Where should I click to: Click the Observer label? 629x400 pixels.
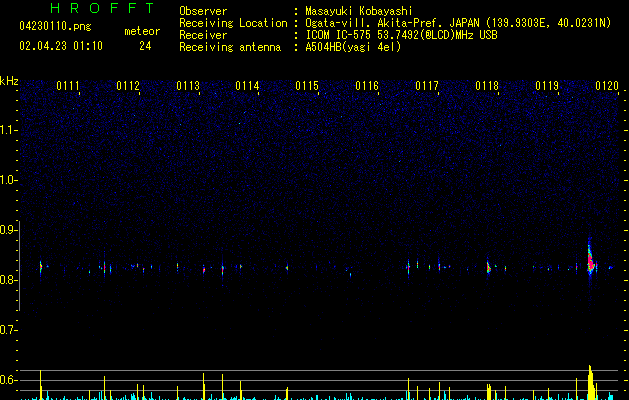203,11
